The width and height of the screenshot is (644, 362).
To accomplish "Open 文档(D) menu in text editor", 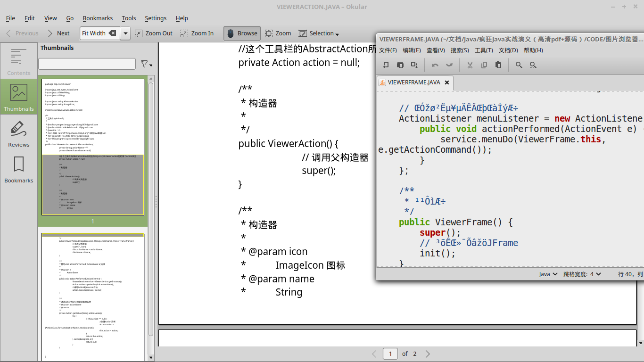I will click(x=508, y=50).
